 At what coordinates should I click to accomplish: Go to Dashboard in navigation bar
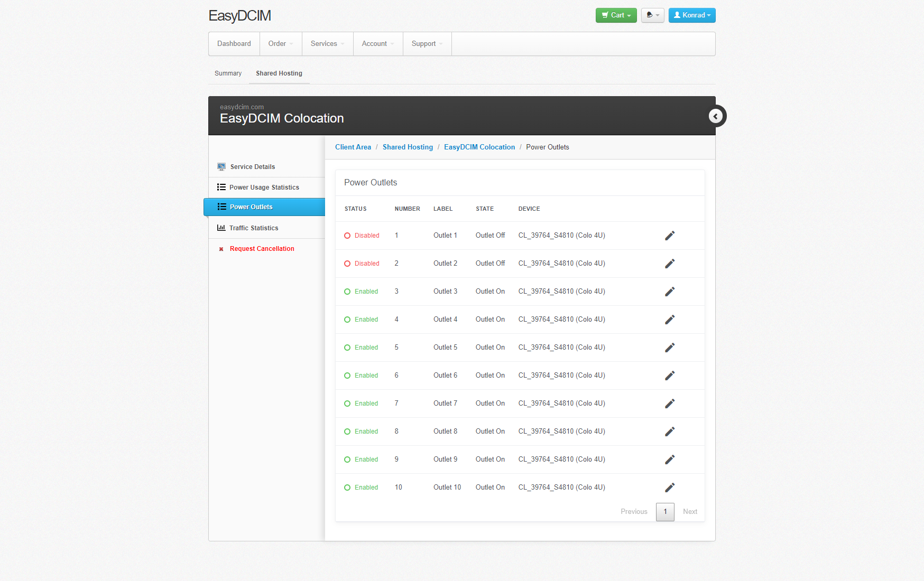tap(234, 44)
